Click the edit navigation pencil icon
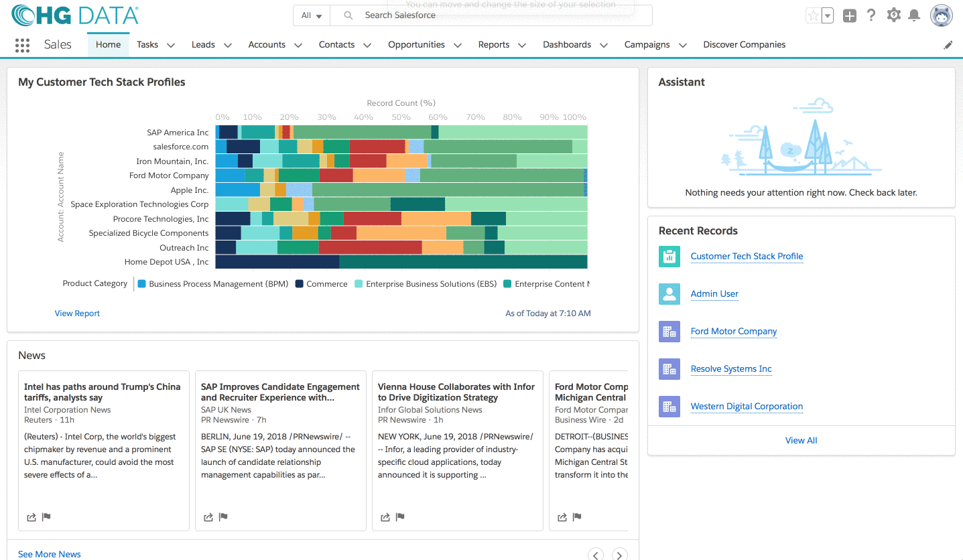The width and height of the screenshot is (963, 560). pos(948,45)
